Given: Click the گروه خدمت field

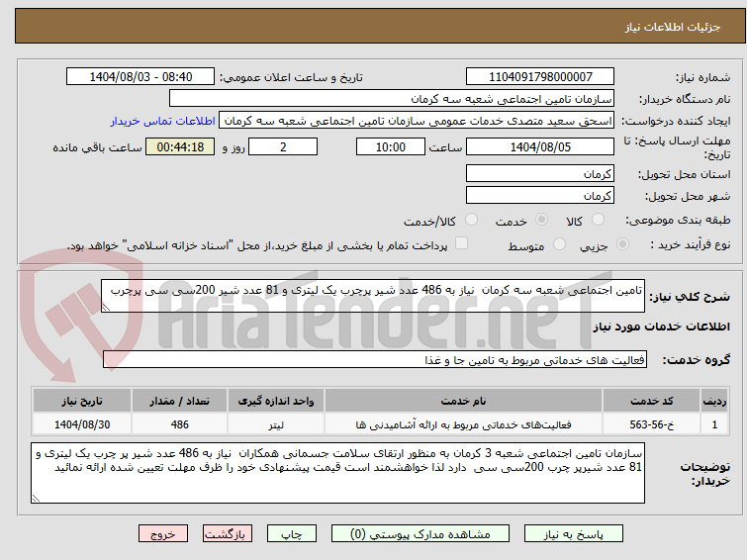Looking at the screenshot, I should pos(375,359).
